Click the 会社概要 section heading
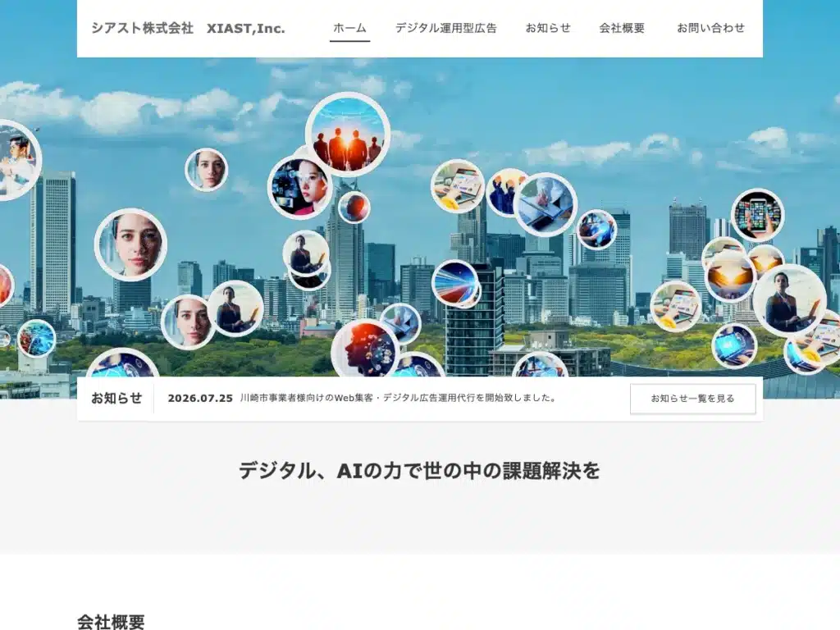Screen dimensions: 840x630 tap(111, 622)
